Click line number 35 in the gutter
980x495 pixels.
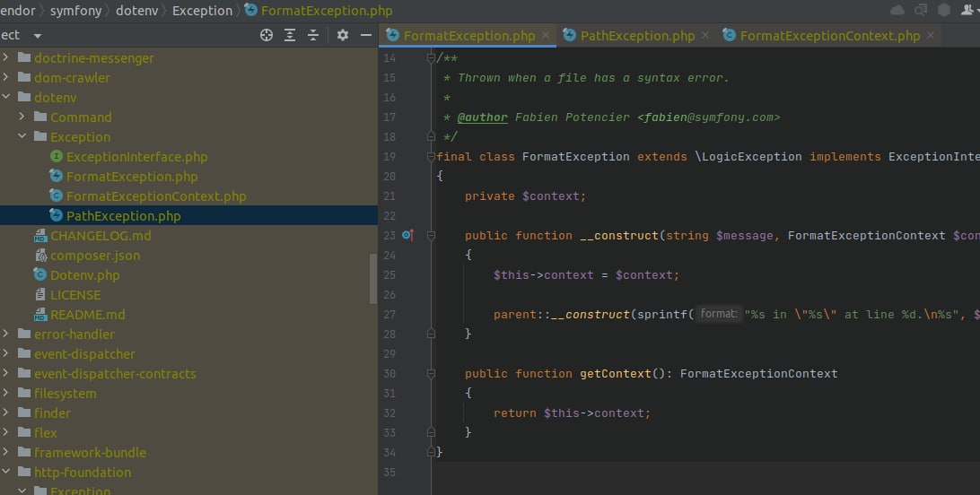(x=389, y=472)
